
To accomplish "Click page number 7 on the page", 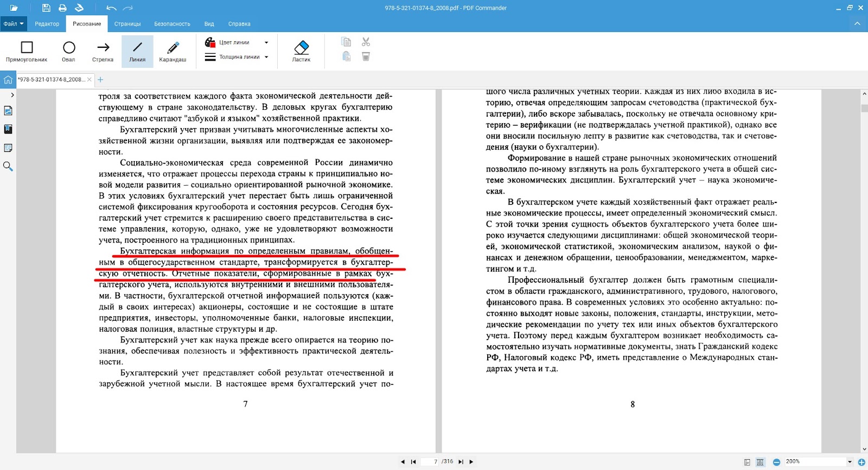I will coord(246,404).
